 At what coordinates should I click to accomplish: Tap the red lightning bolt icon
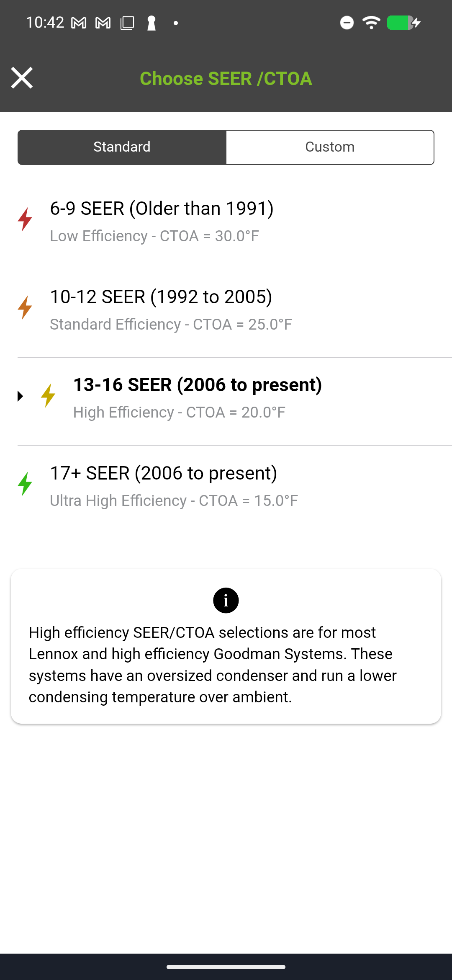25,219
